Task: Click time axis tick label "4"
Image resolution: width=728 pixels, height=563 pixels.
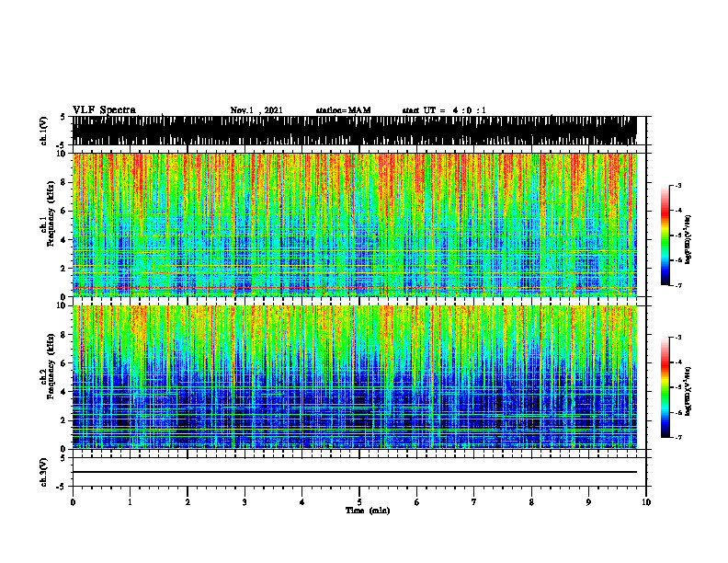Action: (x=301, y=502)
